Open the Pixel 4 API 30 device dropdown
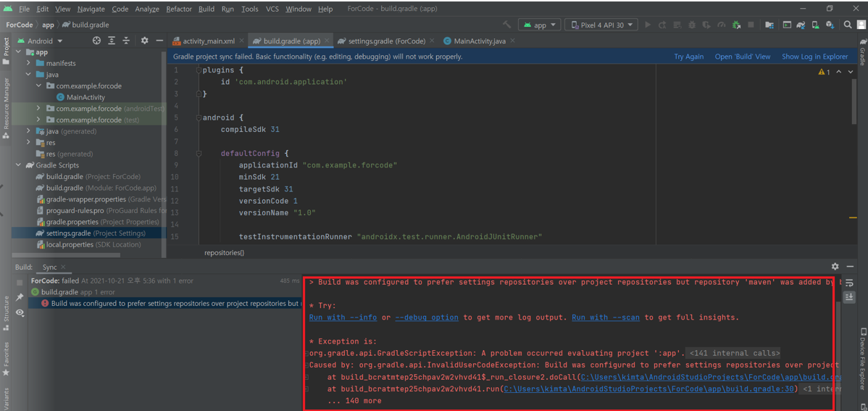868x411 pixels. click(x=602, y=25)
